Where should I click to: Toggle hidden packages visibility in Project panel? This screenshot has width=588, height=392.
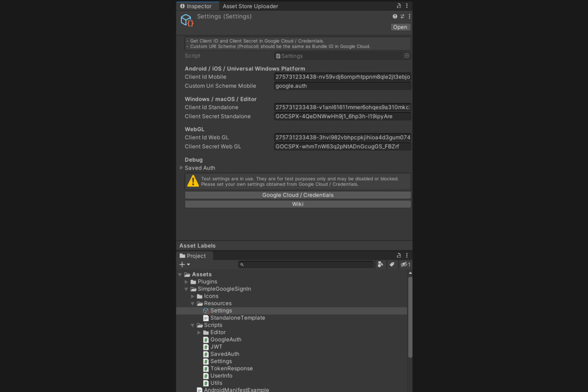click(x=405, y=265)
